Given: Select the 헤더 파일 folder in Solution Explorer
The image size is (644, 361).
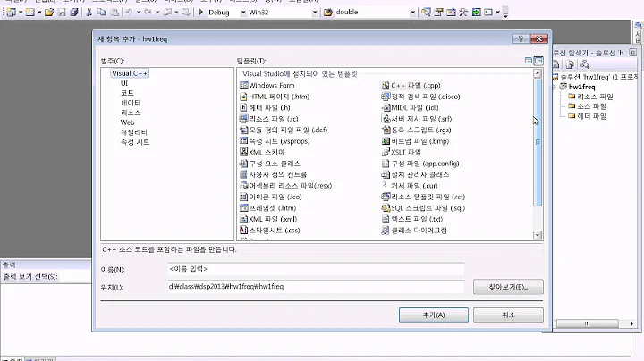Looking at the screenshot, I should [x=587, y=116].
